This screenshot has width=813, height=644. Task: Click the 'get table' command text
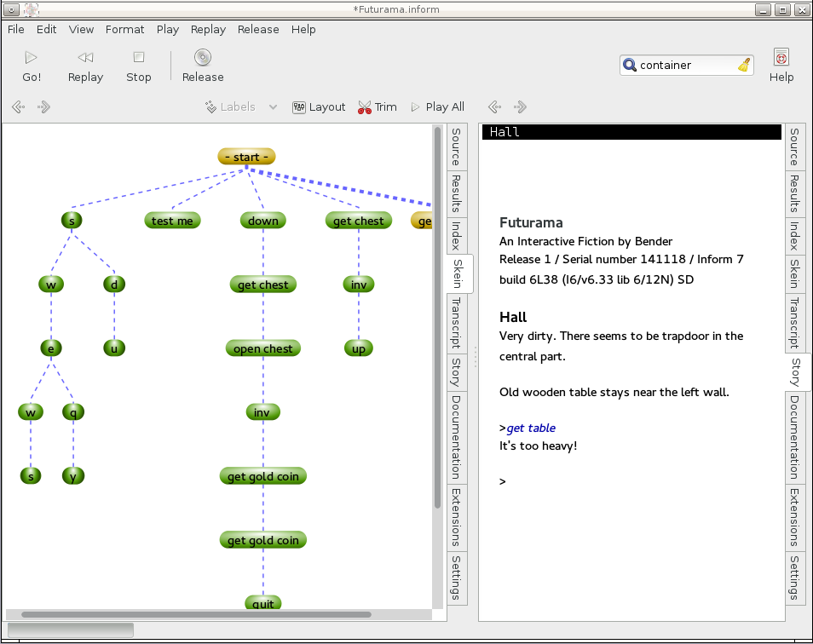(531, 428)
